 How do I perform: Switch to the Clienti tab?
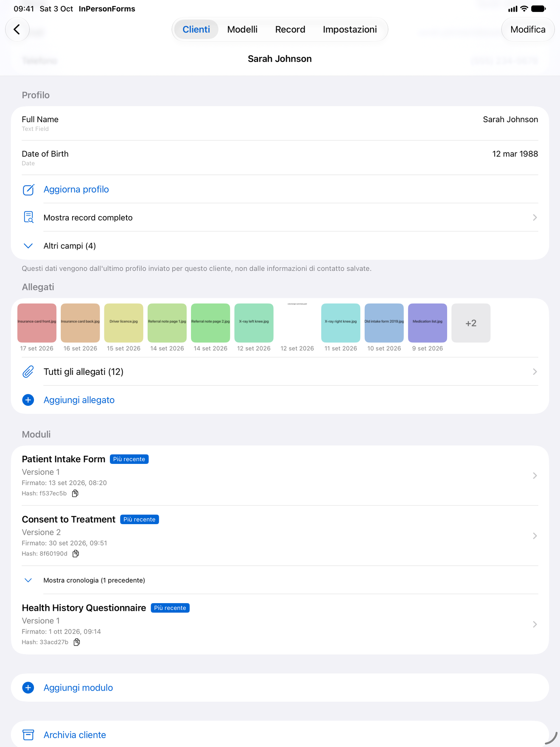pos(196,29)
